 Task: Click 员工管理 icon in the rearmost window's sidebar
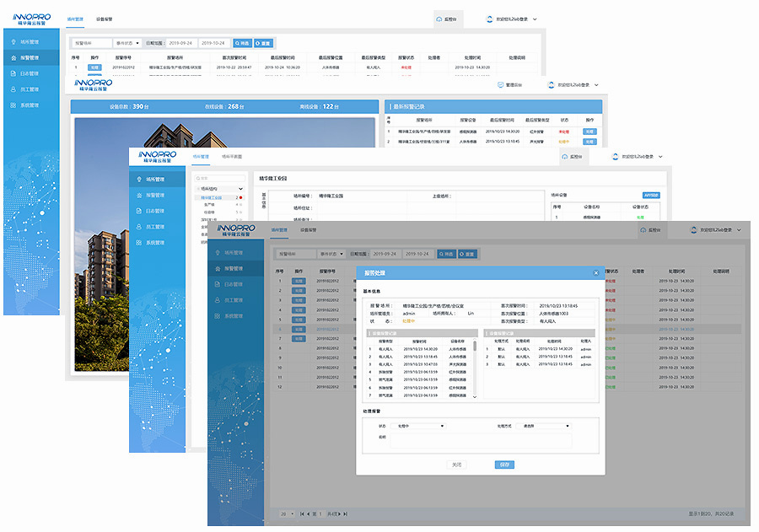click(13, 89)
